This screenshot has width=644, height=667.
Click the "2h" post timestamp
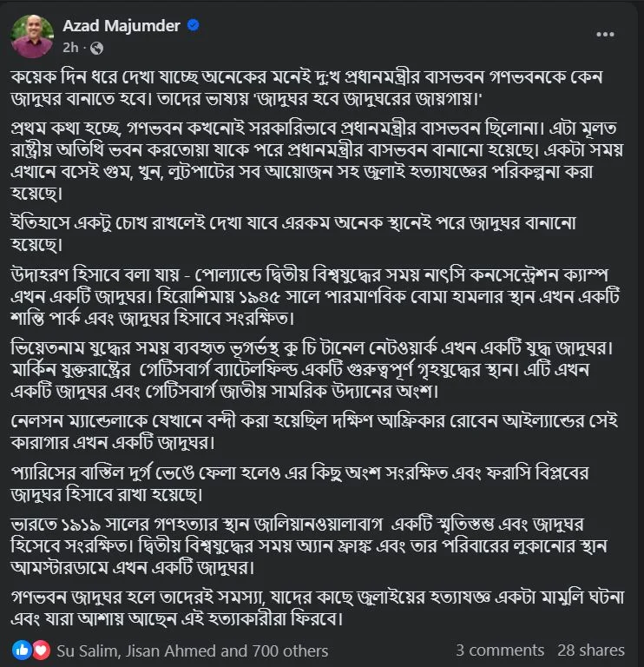click(71, 47)
